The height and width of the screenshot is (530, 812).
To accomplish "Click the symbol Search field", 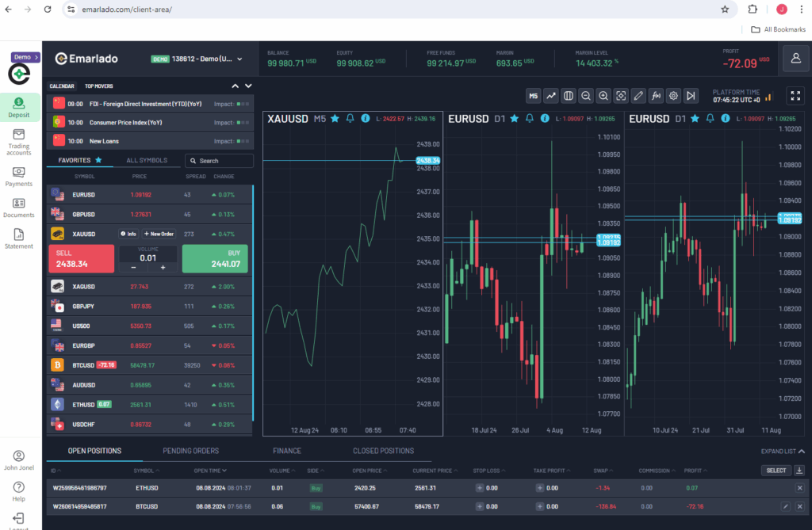I will [x=219, y=161].
